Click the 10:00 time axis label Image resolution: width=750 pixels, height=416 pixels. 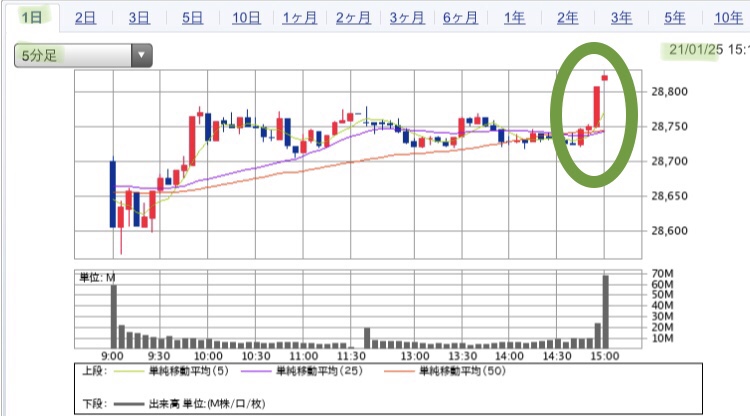[208, 356]
